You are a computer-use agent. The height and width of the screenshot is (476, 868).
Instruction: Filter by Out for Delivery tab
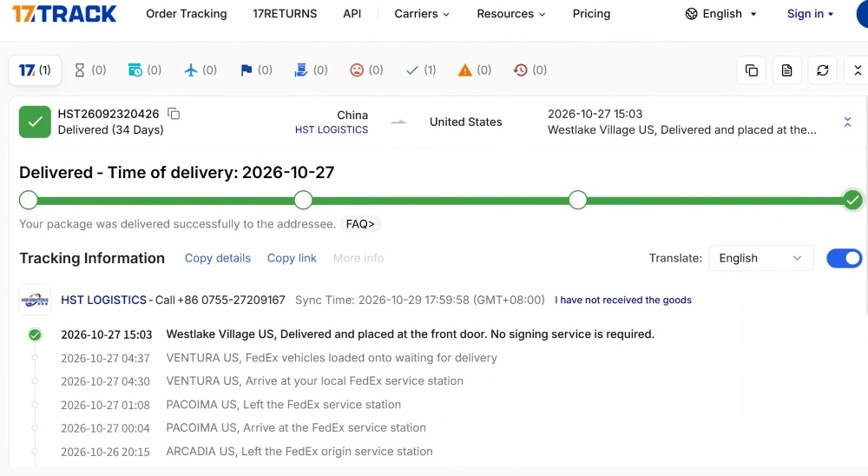coord(311,69)
